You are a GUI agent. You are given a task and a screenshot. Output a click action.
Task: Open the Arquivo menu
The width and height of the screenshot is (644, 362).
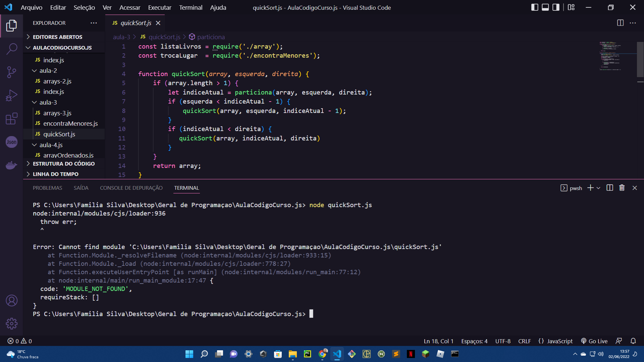[32, 7]
